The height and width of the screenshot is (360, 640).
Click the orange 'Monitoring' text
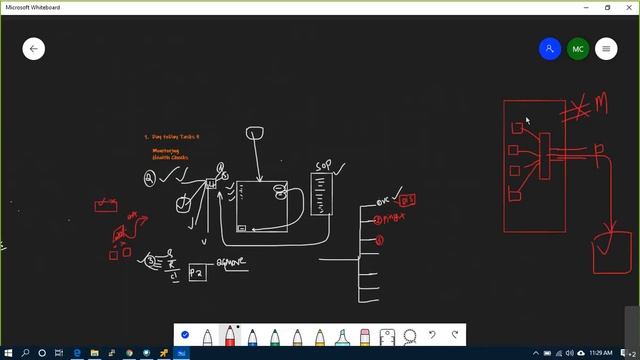(x=166, y=151)
